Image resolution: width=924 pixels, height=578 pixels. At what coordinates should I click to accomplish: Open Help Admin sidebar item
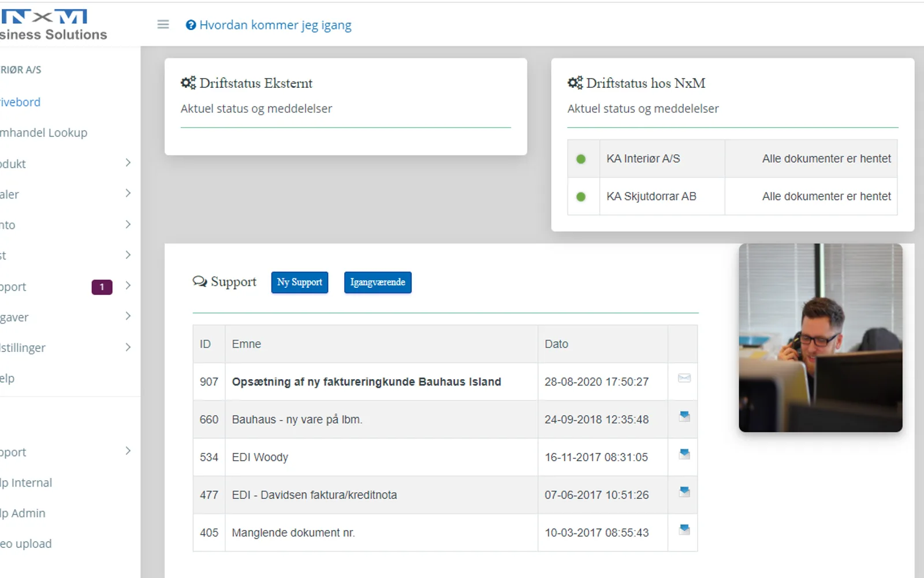[23, 513]
